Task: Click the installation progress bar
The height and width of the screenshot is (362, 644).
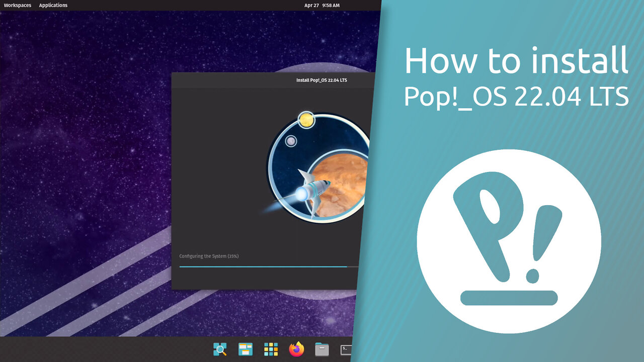Action: point(269,266)
